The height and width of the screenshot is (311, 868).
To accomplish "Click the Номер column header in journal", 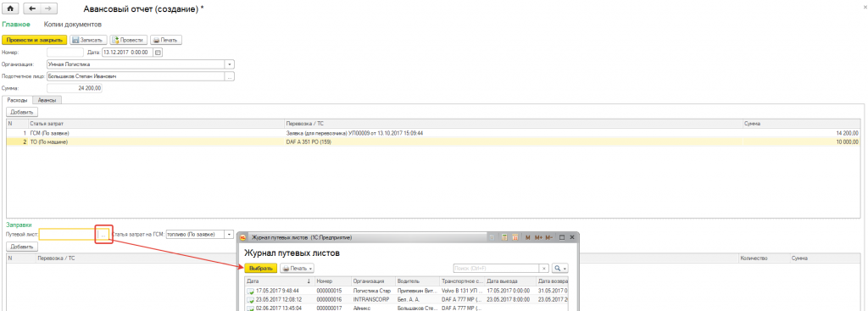I will point(332,281).
